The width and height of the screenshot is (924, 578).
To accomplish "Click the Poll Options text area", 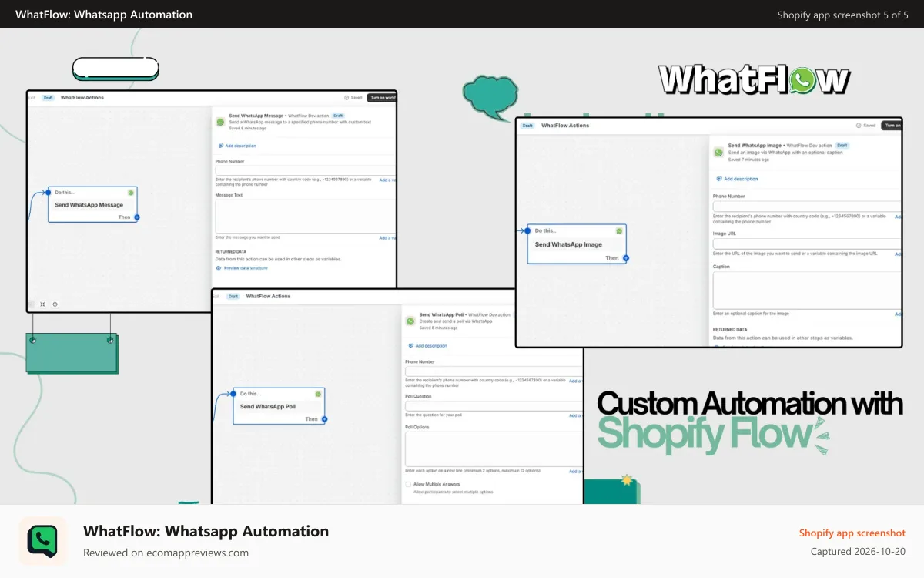I will (494, 449).
